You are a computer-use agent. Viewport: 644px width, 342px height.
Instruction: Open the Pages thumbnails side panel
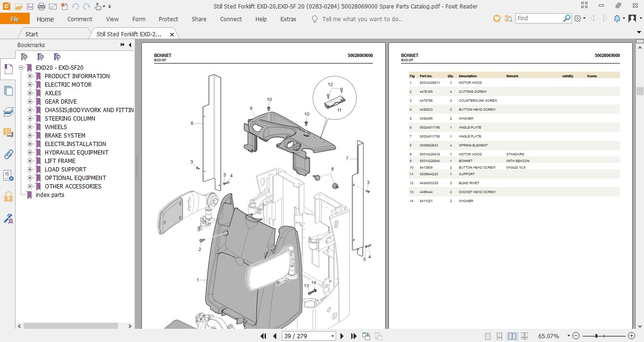coord(8,91)
